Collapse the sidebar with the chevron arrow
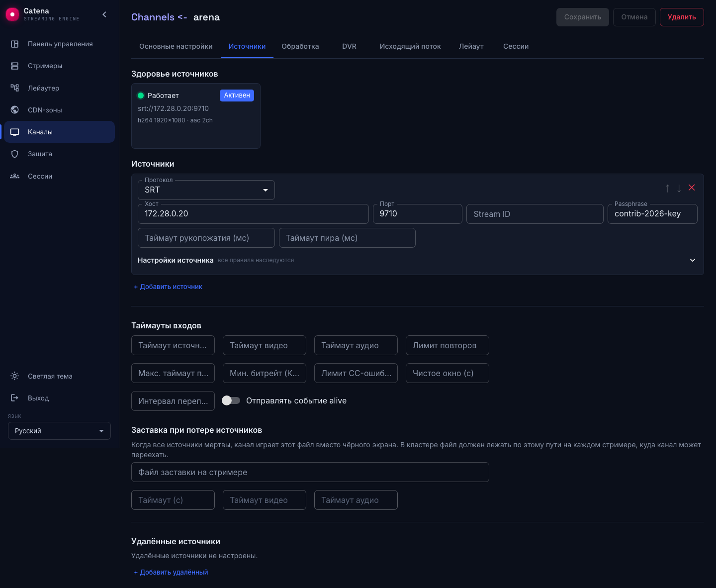The image size is (716, 588). tap(104, 14)
